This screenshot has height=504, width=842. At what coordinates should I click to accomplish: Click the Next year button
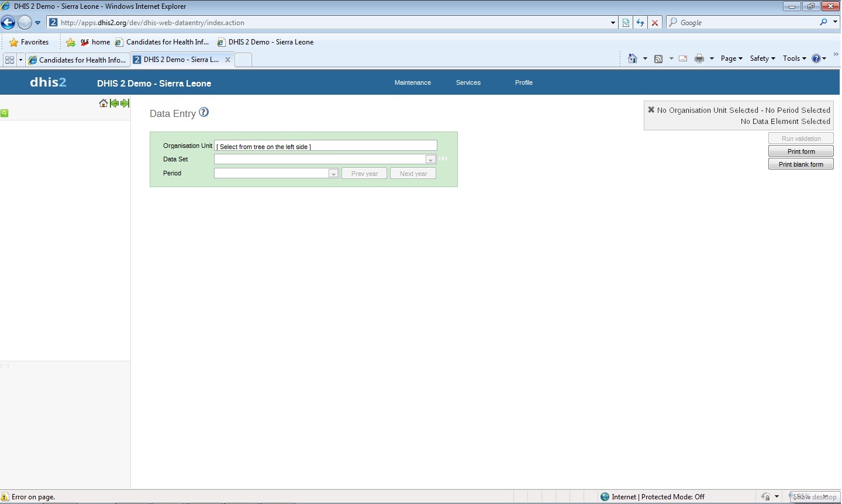(x=413, y=173)
